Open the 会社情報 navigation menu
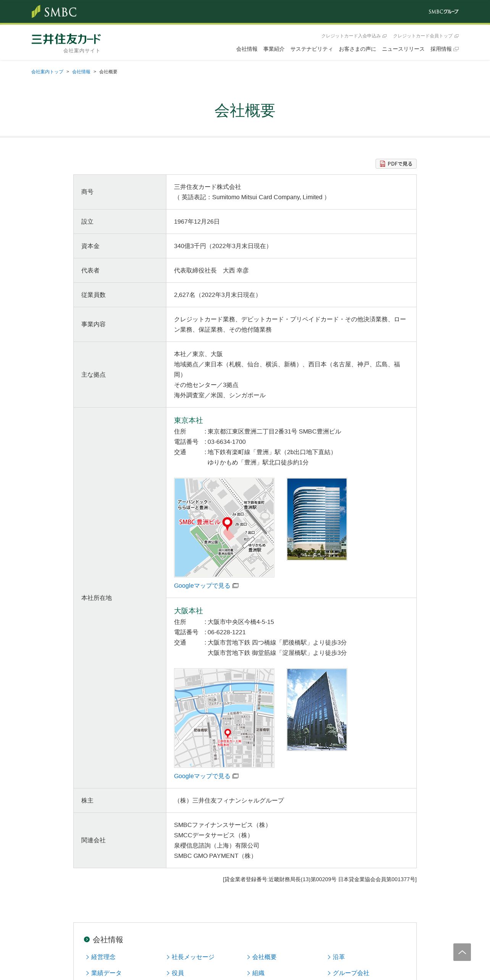Viewport: 490px width, 980px height. click(247, 49)
